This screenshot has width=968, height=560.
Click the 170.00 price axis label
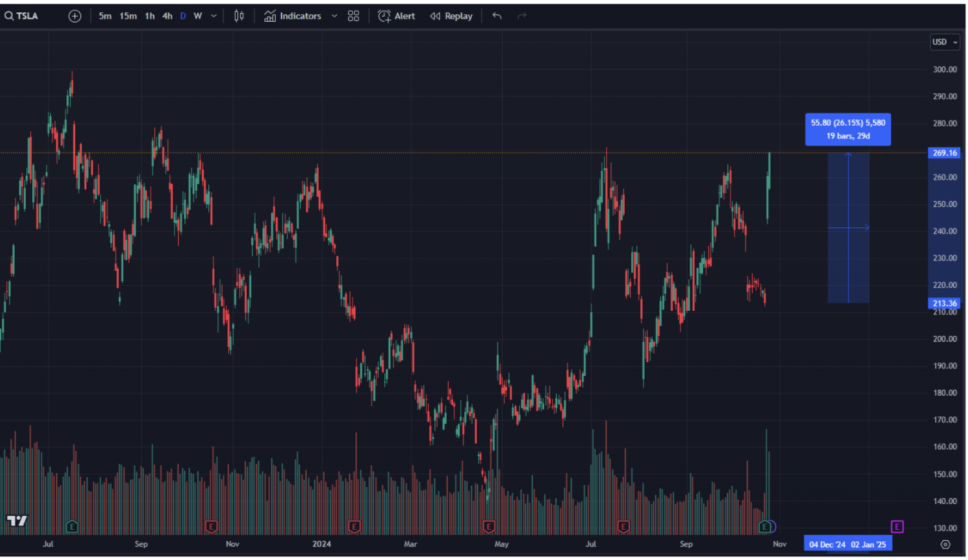coord(945,420)
